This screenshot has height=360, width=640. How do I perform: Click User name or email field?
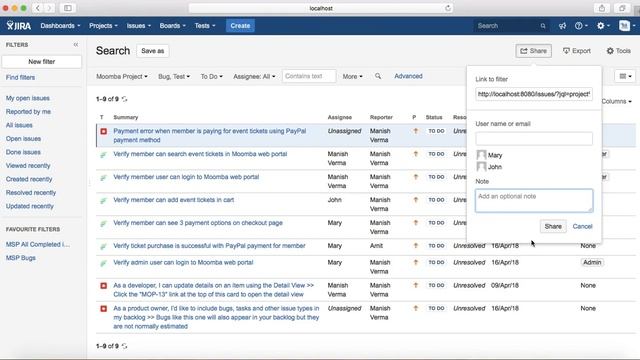click(534, 138)
